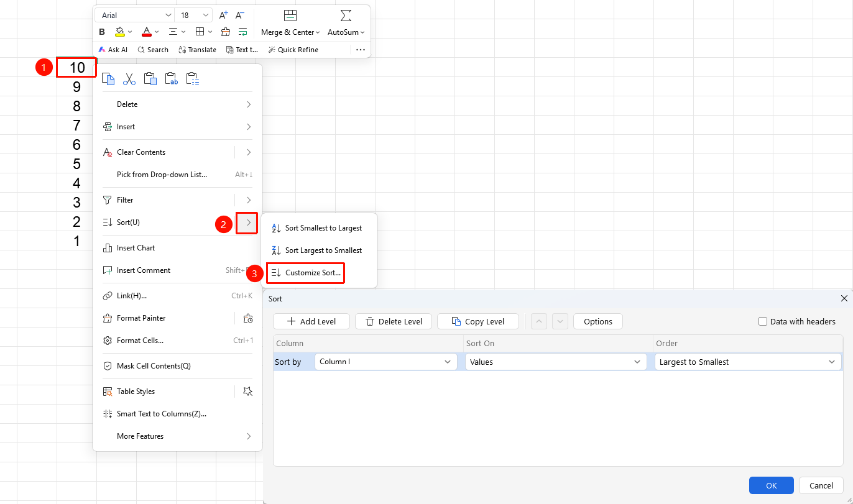Screen dimensions: 853x504
Task: Toggle Bold in the mini toolbar
Action: click(x=102, y=32)
